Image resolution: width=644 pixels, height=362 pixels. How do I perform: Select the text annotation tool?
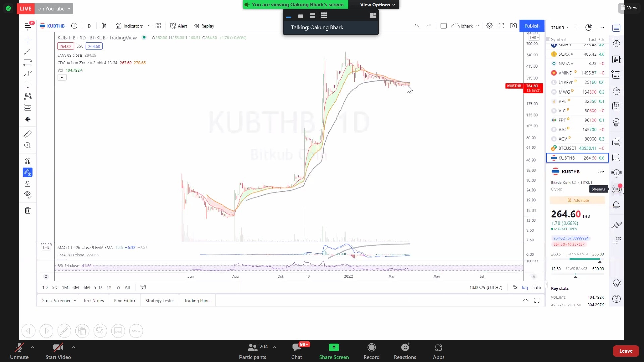[28, 85]
